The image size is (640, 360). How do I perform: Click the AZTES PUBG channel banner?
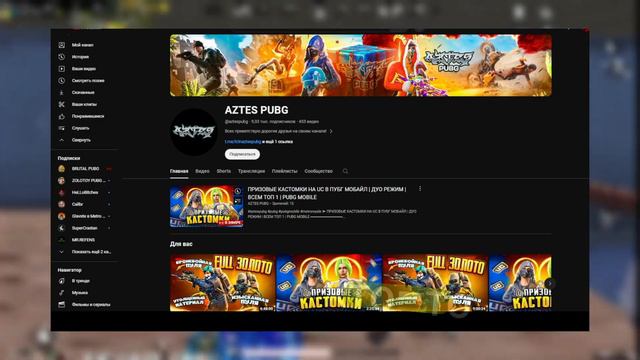(x=361, y=65)
